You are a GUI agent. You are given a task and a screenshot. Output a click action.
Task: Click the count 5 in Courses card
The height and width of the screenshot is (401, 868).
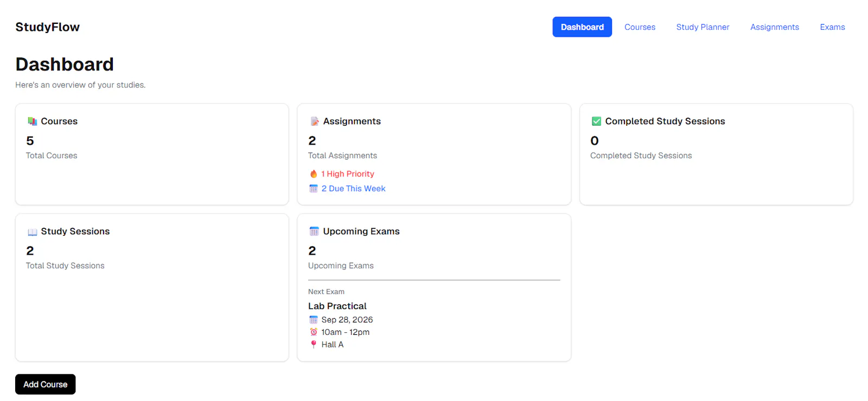tap(30, 141)
